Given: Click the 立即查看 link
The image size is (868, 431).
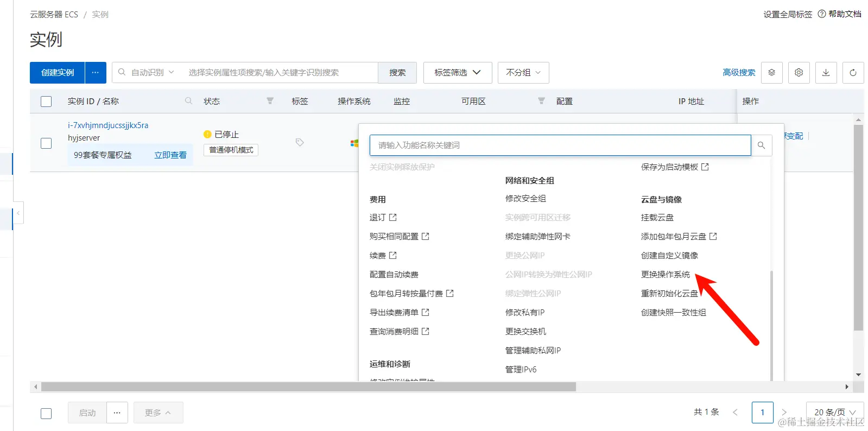Looking at the screenshot, I should [170, 155].
